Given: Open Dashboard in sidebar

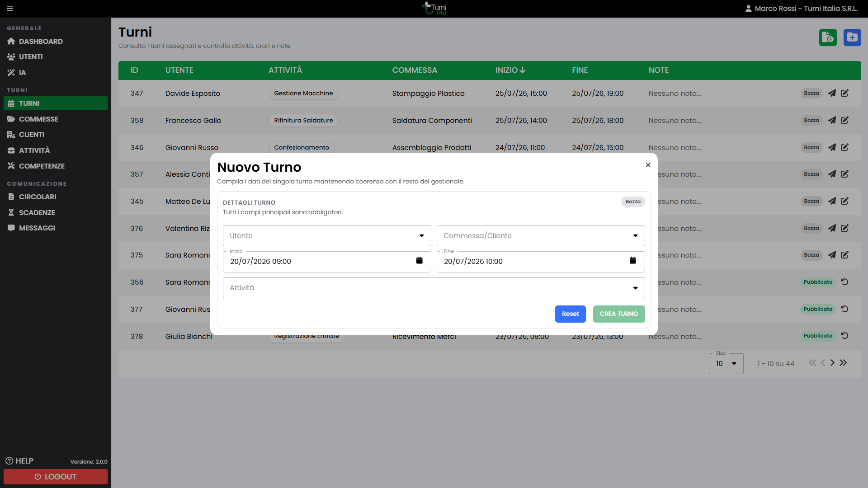Looking at the screenshot, I should click(x=56, y=42).
